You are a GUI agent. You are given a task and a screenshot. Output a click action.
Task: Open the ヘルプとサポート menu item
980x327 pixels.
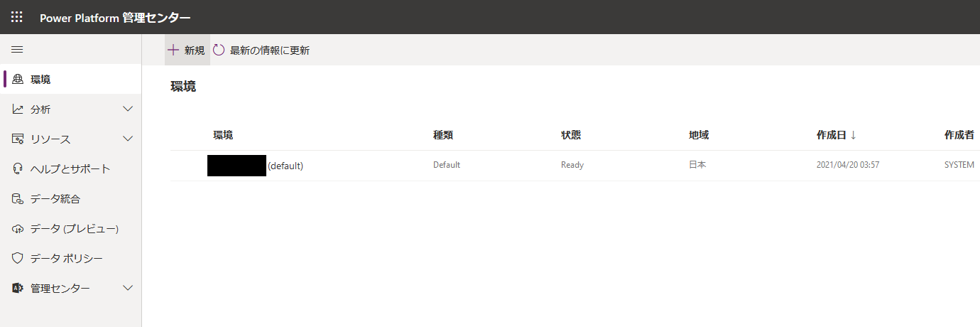click(x=71, y=169)
